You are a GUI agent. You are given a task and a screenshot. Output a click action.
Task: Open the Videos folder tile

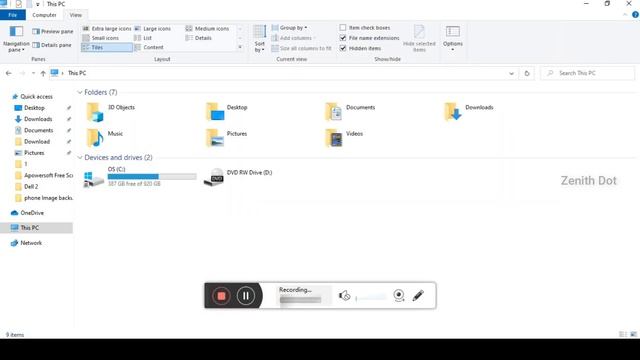tap(344, 138)
